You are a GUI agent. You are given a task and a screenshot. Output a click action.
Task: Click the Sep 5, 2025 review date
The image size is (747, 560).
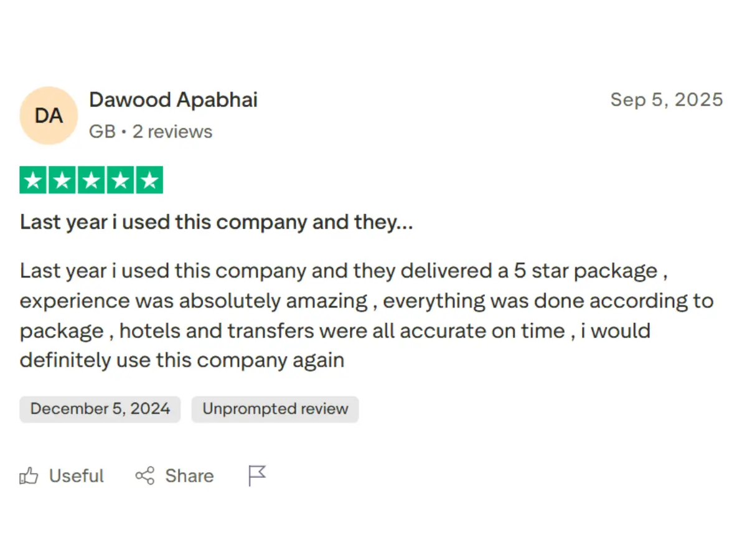tap(667, 100)
